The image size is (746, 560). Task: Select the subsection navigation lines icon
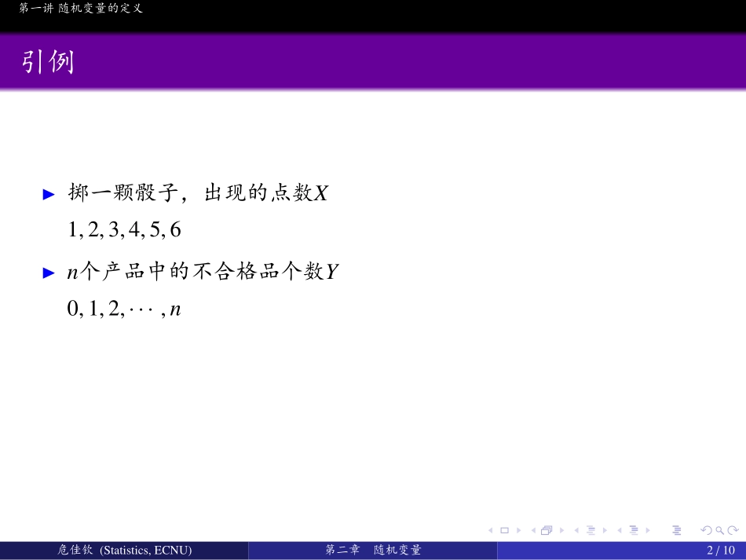click(x=633, y=531)
